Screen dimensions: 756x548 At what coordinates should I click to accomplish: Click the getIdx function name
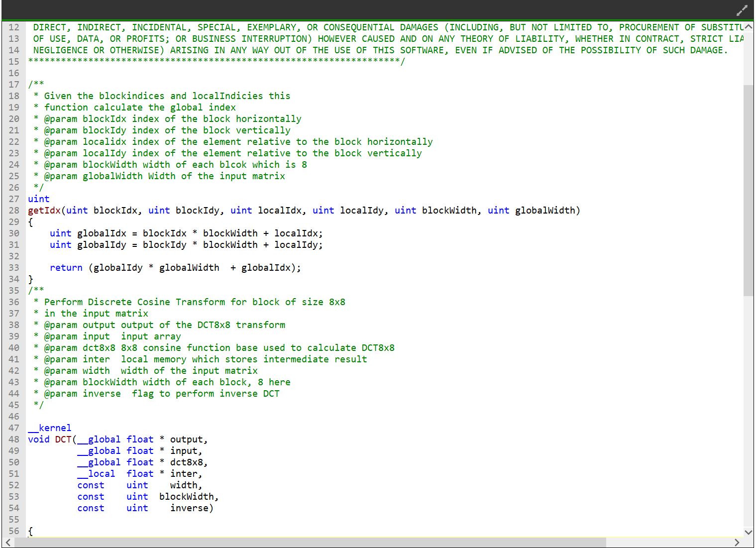44,211
